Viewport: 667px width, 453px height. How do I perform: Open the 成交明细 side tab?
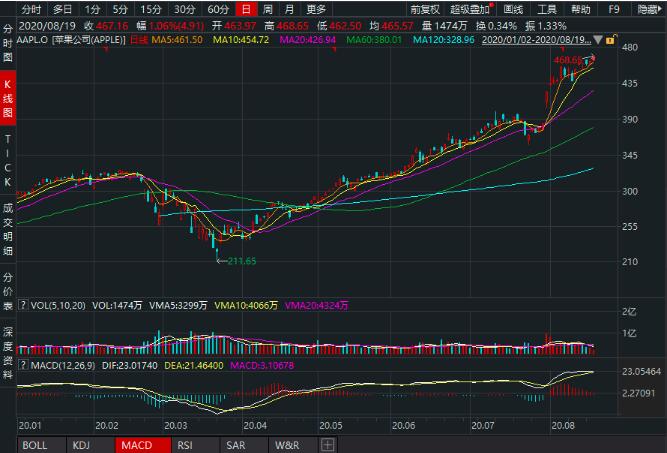(x=8, y=229)
